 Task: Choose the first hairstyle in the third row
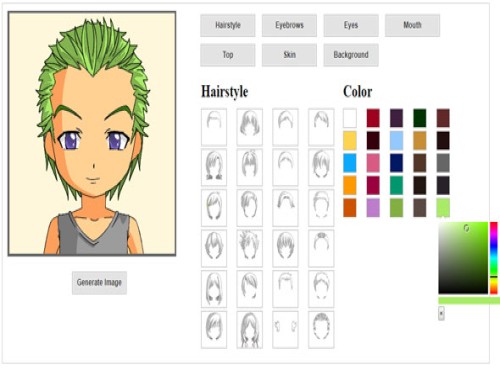pos(214,208)
